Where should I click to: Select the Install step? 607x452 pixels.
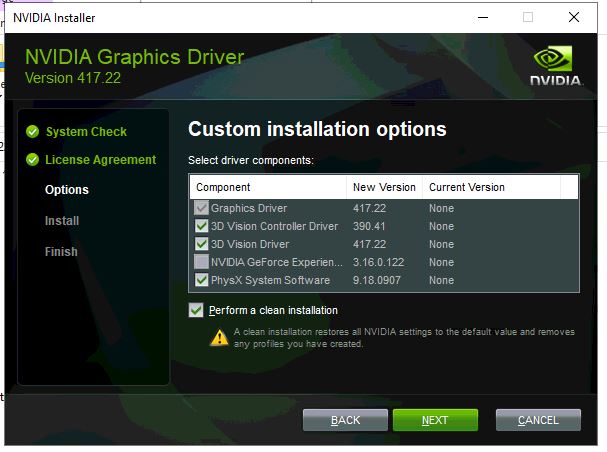62,221
